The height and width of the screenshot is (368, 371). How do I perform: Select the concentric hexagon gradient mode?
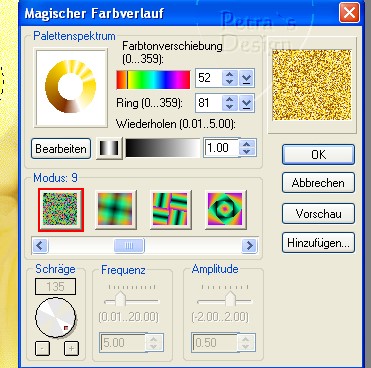tap(226, 210)
